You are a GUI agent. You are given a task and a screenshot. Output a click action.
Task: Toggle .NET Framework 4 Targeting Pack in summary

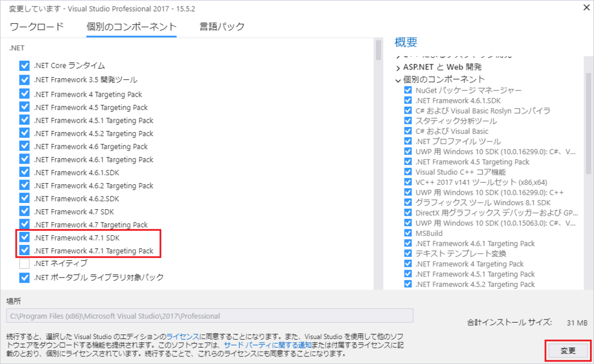click(408, 264)
